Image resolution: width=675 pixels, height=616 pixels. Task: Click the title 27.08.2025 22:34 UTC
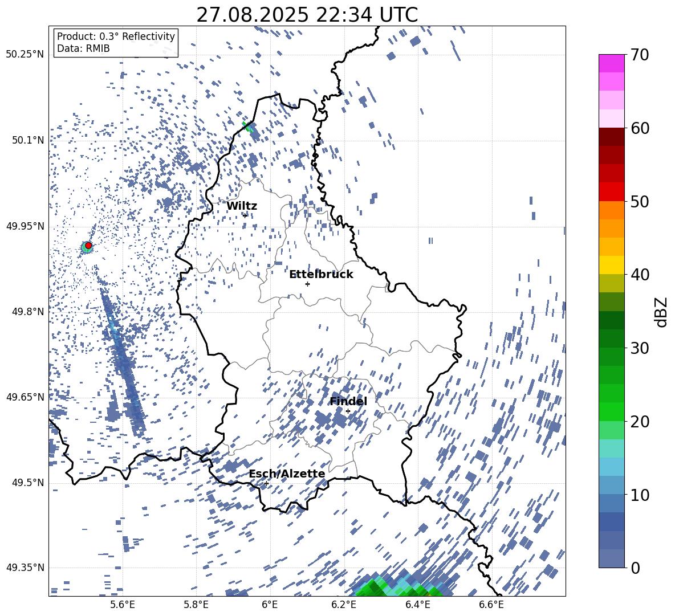307,15
